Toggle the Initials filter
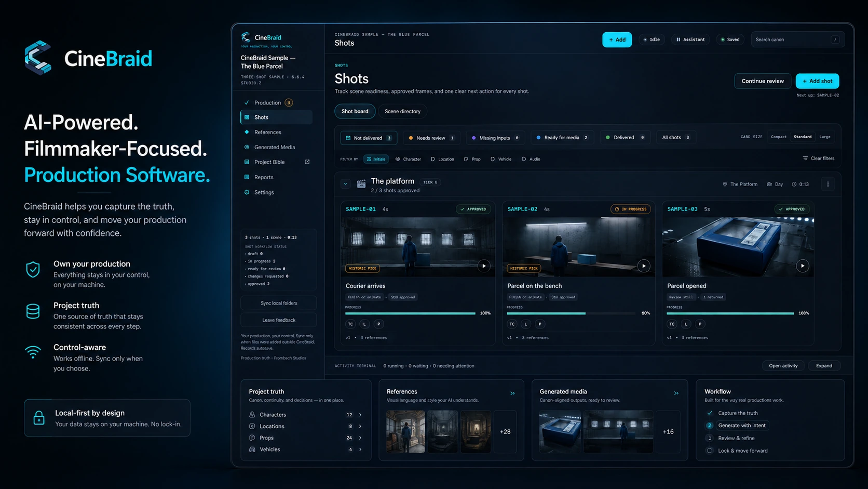Image resolution: width=868 pixels, height=489 pixels. point(376,159)
